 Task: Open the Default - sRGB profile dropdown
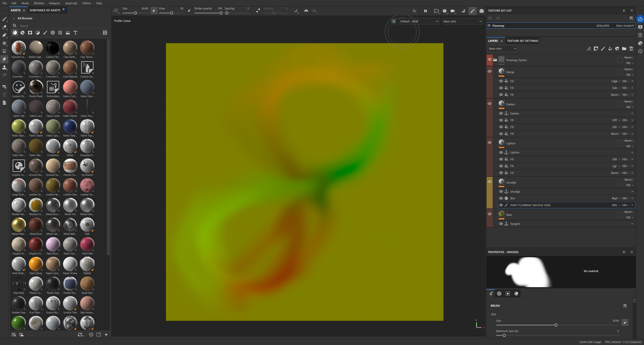[x=419, y=21]
